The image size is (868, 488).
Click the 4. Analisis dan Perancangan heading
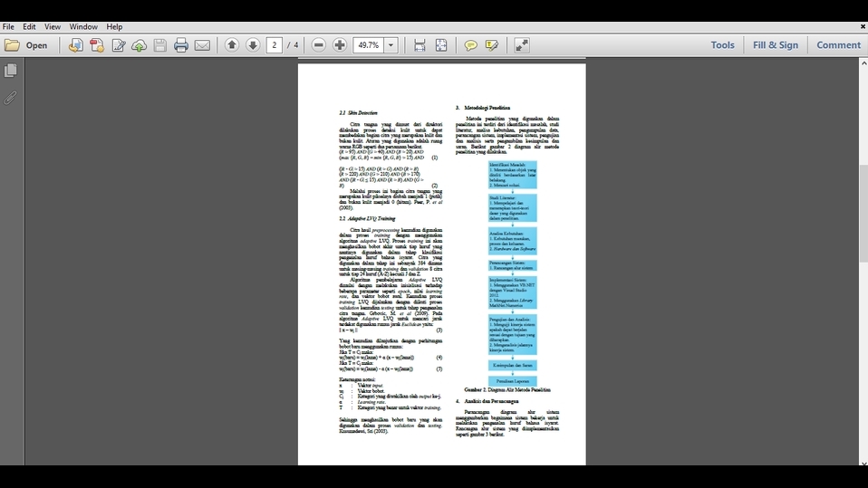click(x=487, y=401)
